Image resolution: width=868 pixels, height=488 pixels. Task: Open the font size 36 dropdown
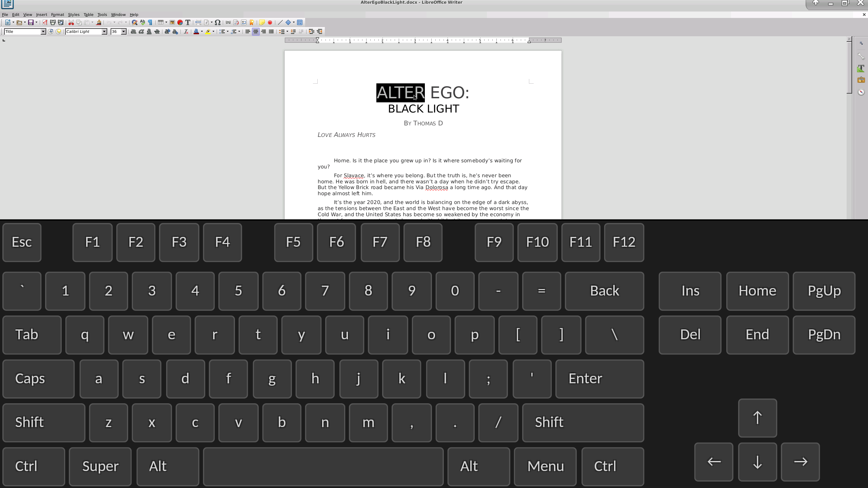point(124,32)
